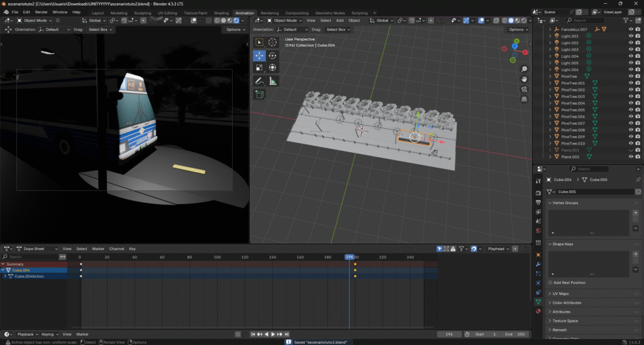Viewport: 644px width, 345px height.
Task: Enable the Add Rest Position checkbox
Action: (x=550, y=283)
